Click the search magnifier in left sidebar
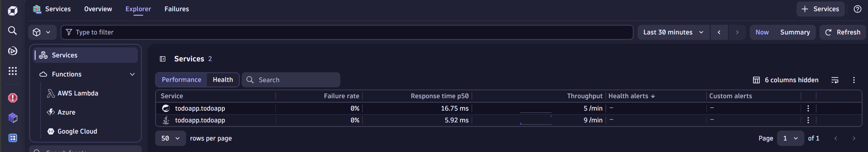868x152 pixels. pos(12,31)
